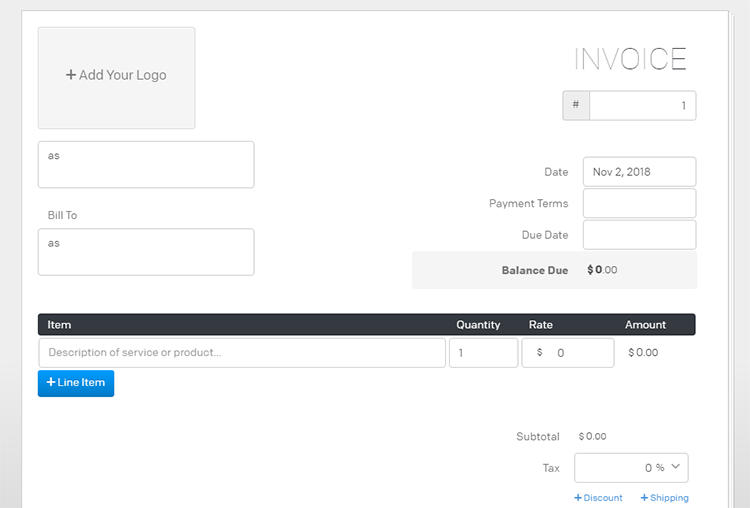This screenshot has width=750, height=508.
Task: Click the INVOICE title text
Action: 630,60
